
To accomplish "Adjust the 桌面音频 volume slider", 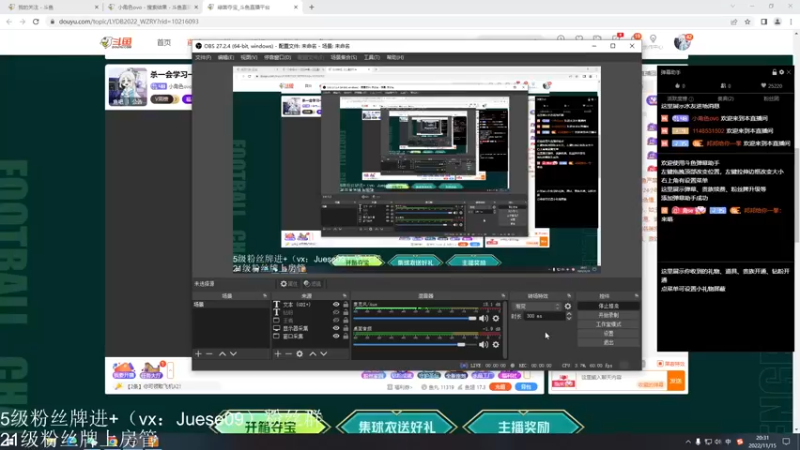I will tap(415, 345).
